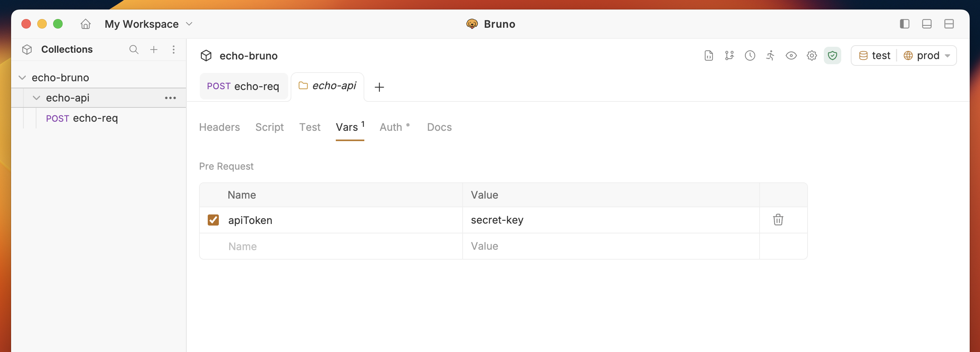Open the OpenAPI/JSON file icon
This screenshot has width=980, height=352.
pyautogui.click(x=709, y=55)
